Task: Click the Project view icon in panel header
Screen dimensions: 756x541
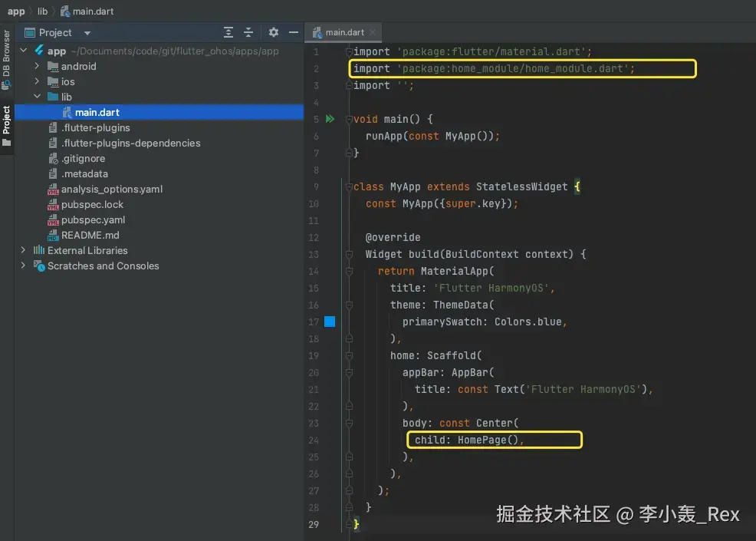Action: 30,32
